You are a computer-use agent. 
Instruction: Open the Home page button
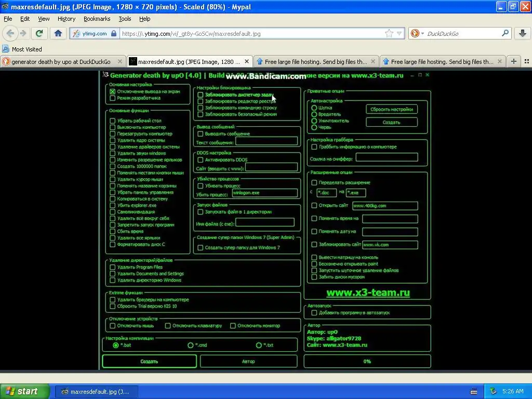[58, 33]
